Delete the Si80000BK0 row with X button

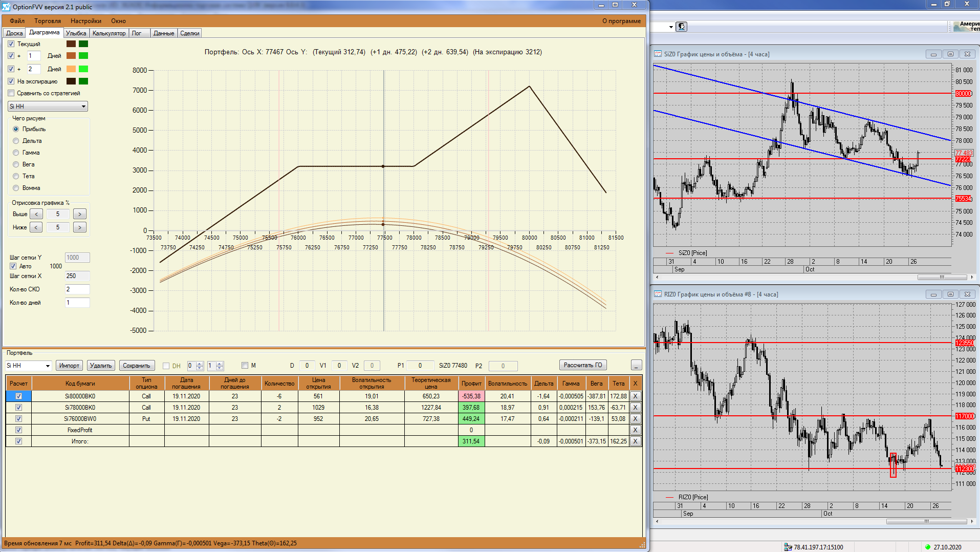point(635,396)
